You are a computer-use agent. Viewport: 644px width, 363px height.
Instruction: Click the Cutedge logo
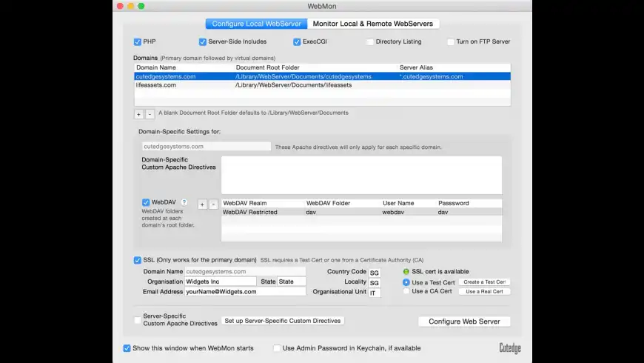point(511,347)
